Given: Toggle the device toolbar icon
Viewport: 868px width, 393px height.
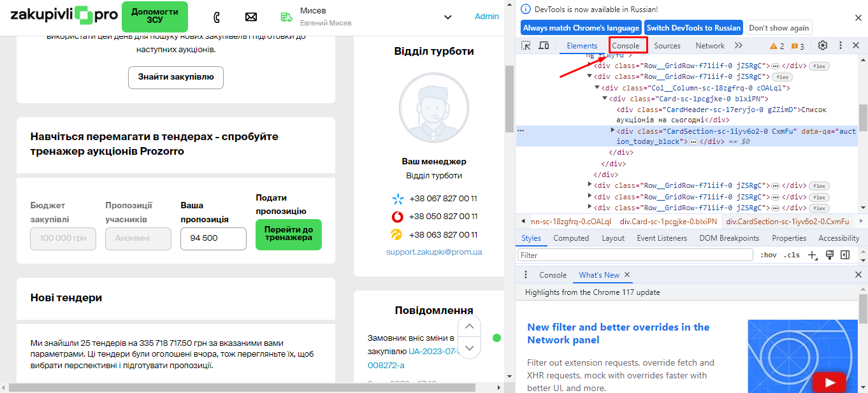Looking at the screenshot, I should click(x=544, y=46).
